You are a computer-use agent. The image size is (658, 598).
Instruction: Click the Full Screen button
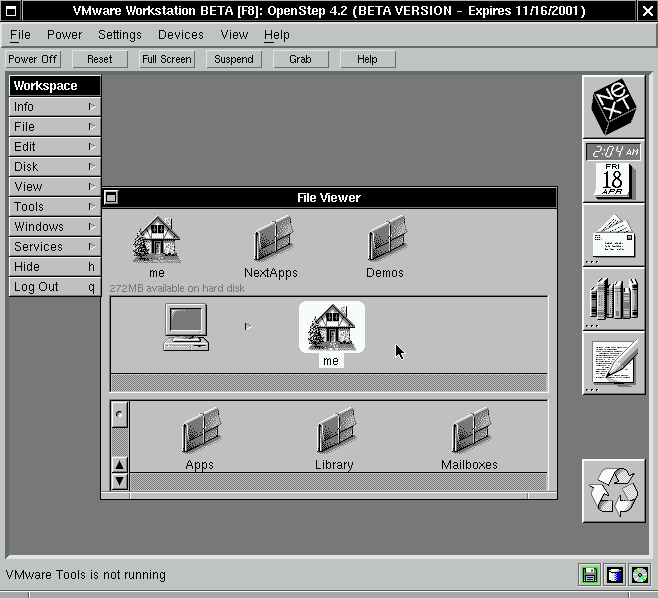pos(166,59)
